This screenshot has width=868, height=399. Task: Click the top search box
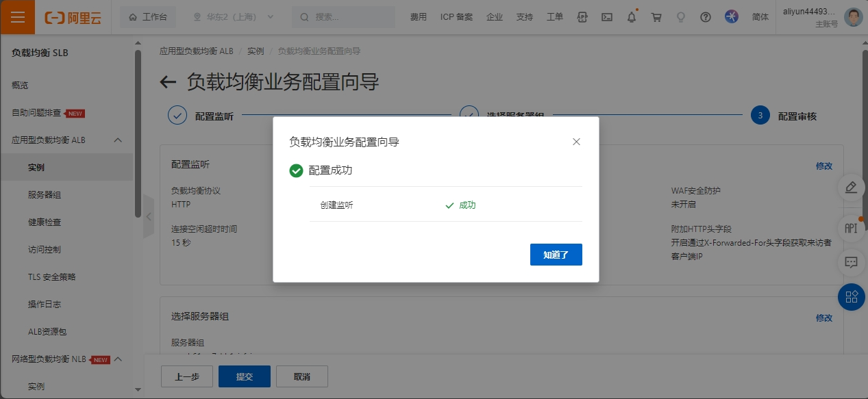tap(343, 17)
